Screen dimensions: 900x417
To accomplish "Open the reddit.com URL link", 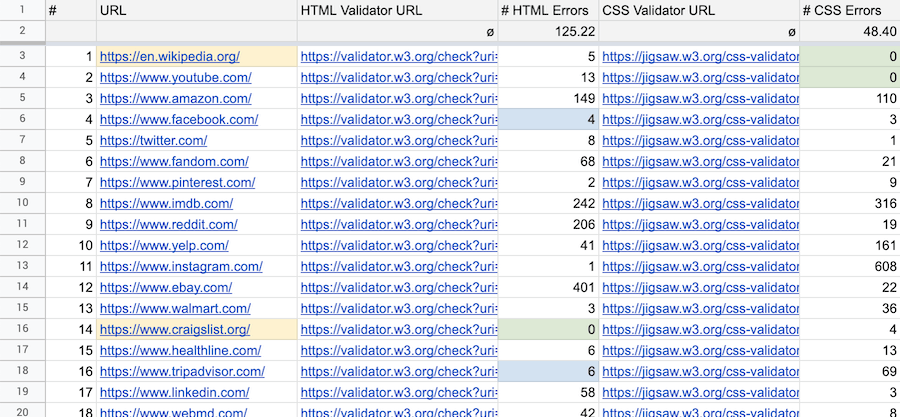I will pos(169,225).
